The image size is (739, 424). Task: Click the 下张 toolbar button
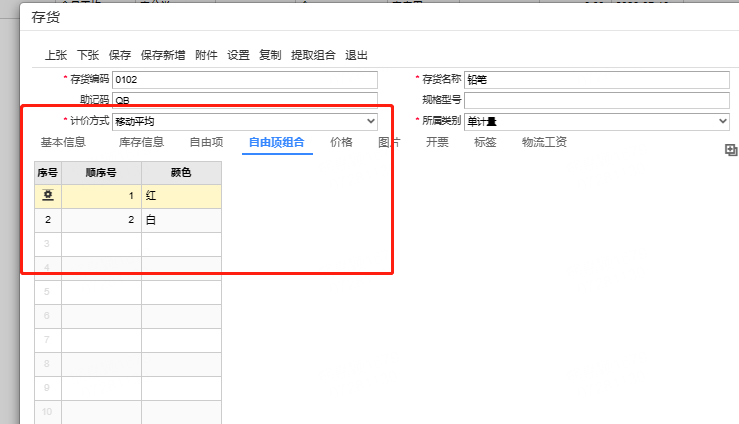tap(88, 55)
